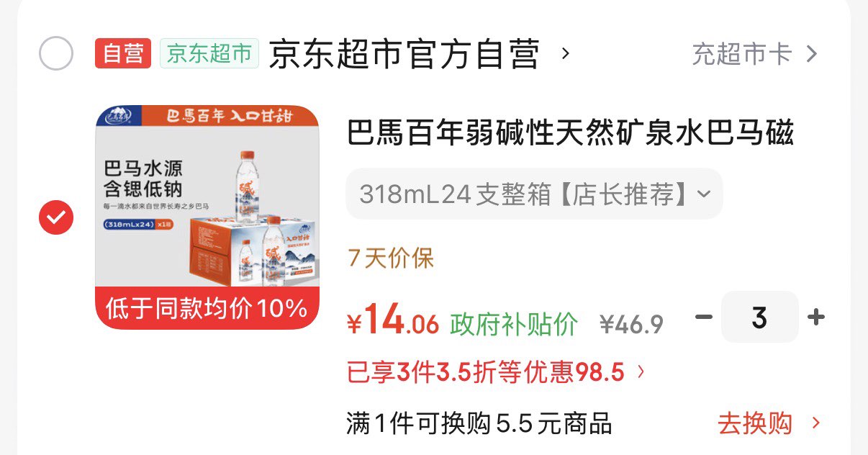Open the 京东超市官方自营 store page
The image size is (868, 455).
pos(404,54)
